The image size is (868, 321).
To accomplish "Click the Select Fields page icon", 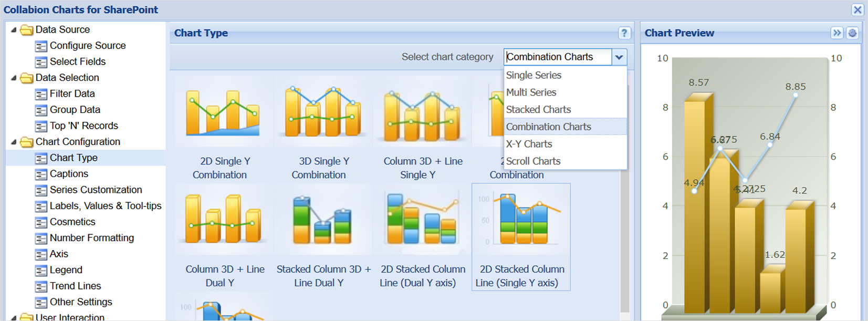I will [x=41, y=62].
